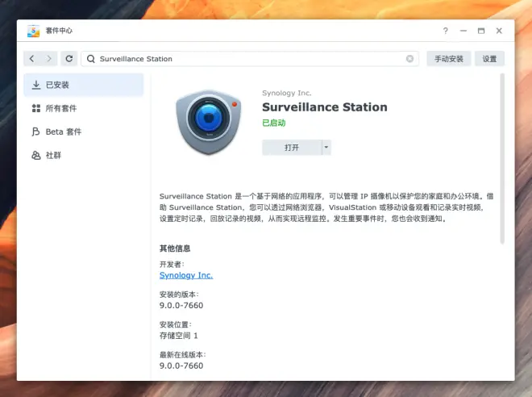Click the 套件中心 Package Center title icon
Viewport: 532px width, 397px height.
[x=33, y=31]
